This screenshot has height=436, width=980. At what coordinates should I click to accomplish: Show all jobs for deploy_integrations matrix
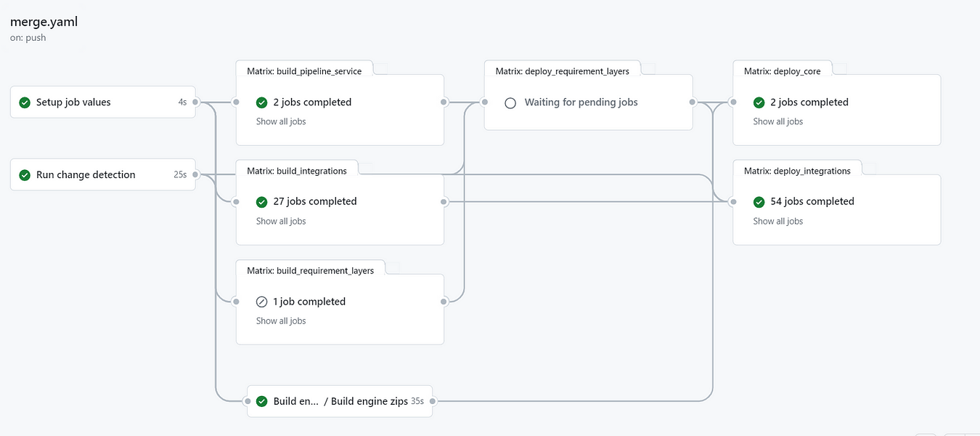pyautogui.click(x=777, y=221)
